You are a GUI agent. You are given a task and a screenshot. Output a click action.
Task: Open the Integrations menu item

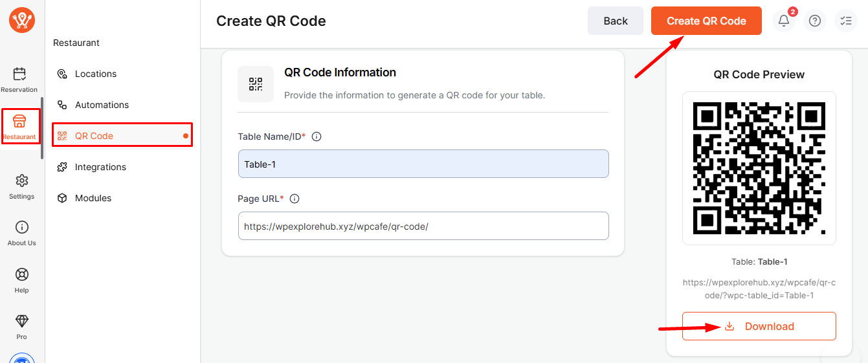(x=100, y=167)
